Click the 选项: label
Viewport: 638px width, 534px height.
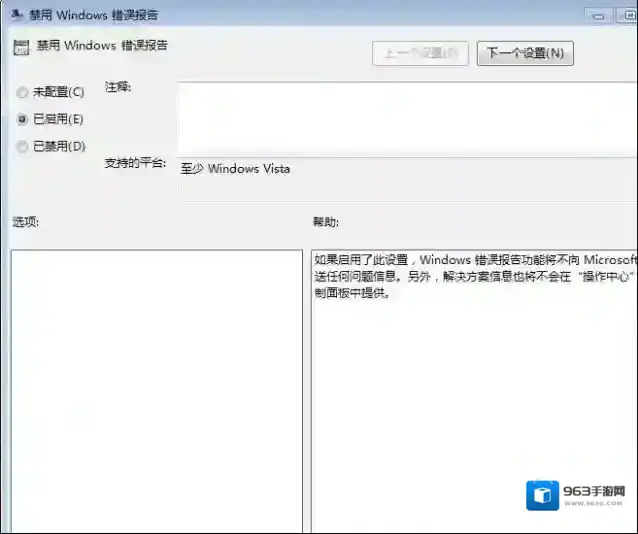click(x=26, y=222)
